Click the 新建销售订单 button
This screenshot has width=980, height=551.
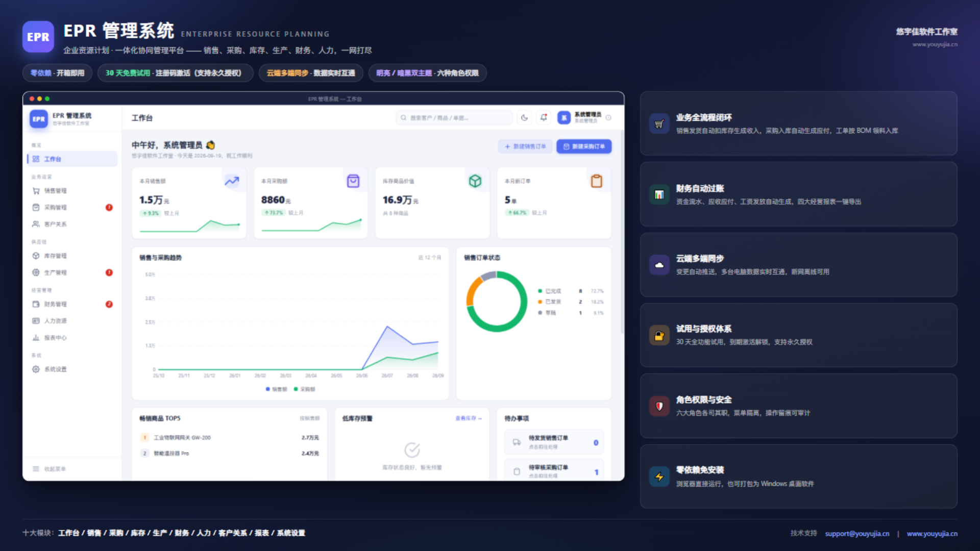coord(525,147)
